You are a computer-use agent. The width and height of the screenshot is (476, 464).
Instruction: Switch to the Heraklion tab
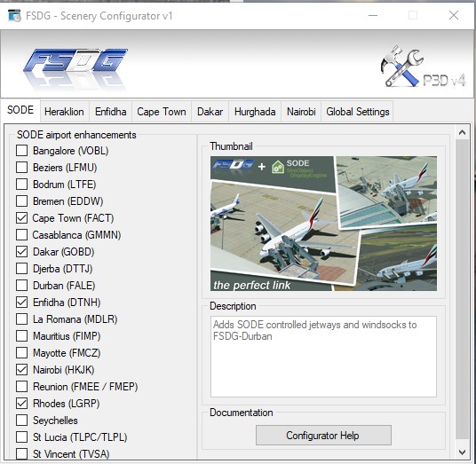[x=64, y=112]
